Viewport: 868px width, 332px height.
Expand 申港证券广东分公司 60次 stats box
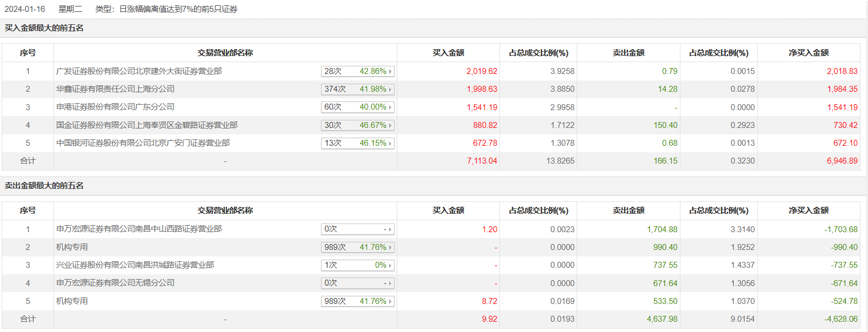357,107
